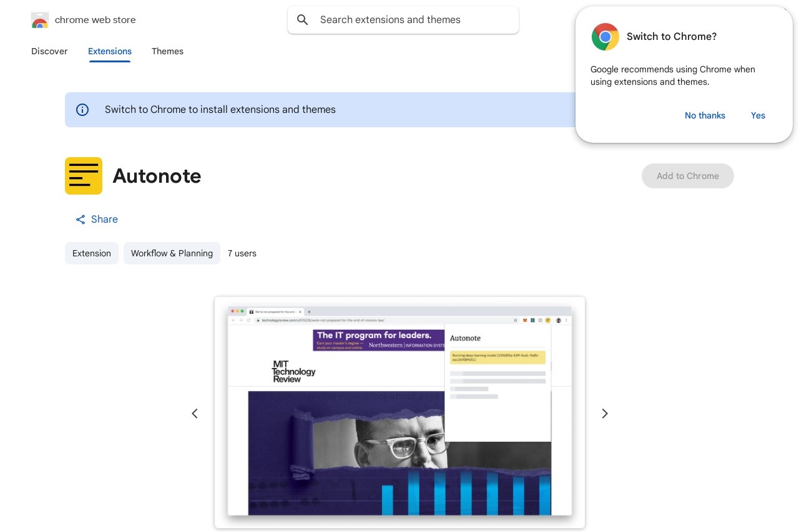Click the Share link
This screenshot has width=799, height=532.
97,220
